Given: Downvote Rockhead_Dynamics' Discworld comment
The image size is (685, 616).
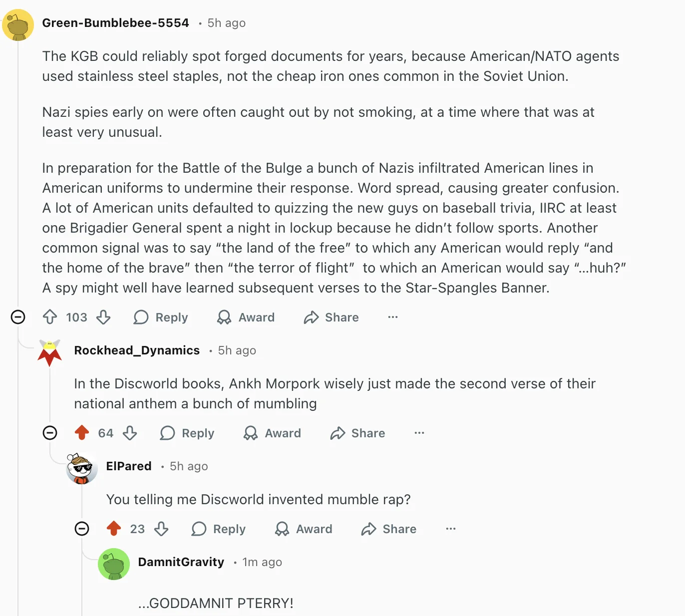Looking at the screenshot, I should pos(130,433).
